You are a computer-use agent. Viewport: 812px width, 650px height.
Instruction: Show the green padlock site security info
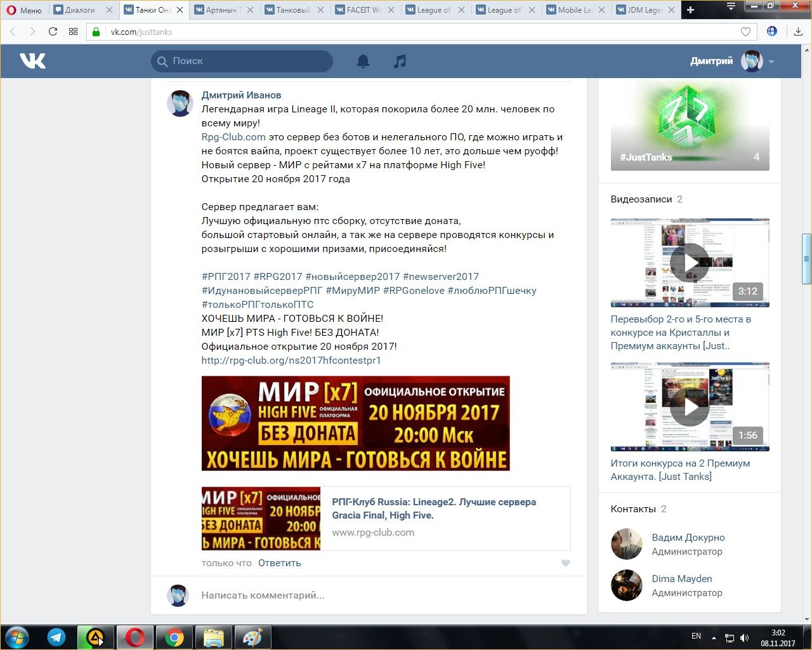(96, 32)
